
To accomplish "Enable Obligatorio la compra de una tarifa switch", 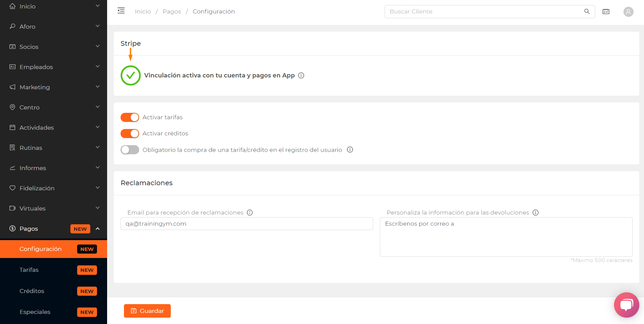I will coord(130,150).
